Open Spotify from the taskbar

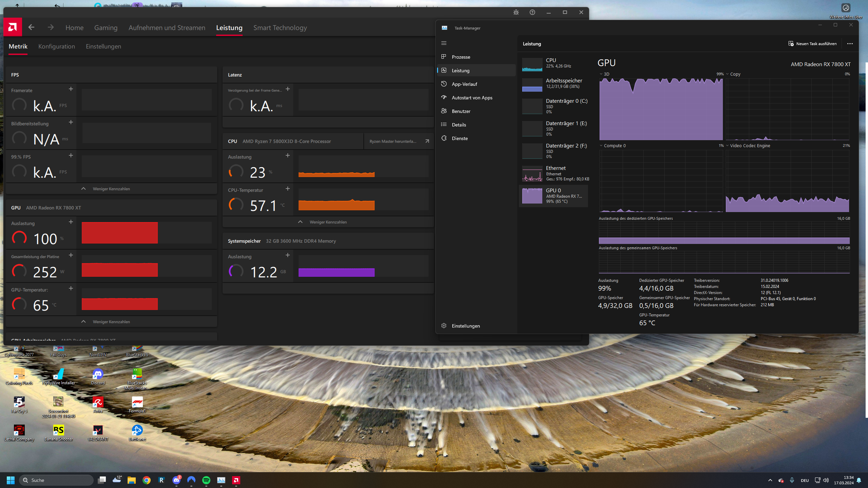point(206,480)
